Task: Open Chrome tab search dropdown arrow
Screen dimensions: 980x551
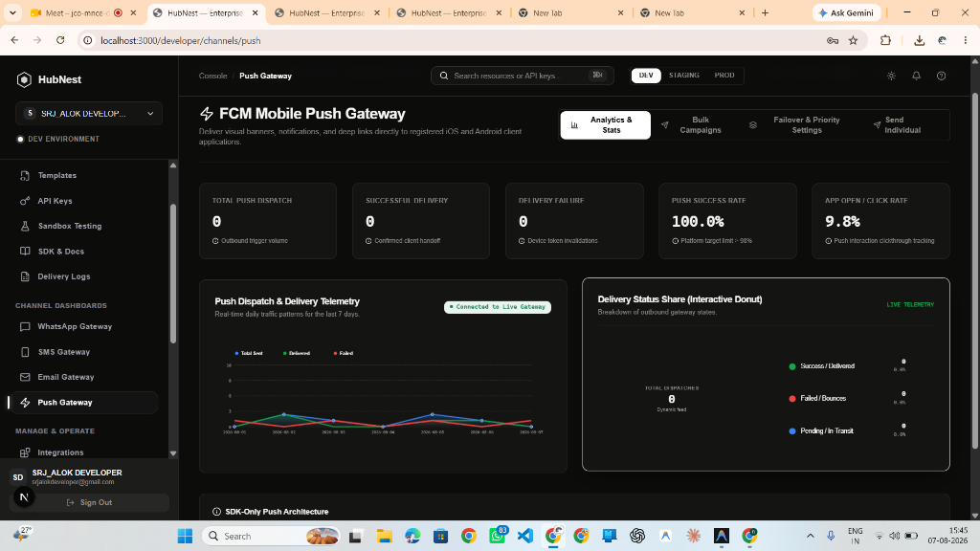Action: 12,12
